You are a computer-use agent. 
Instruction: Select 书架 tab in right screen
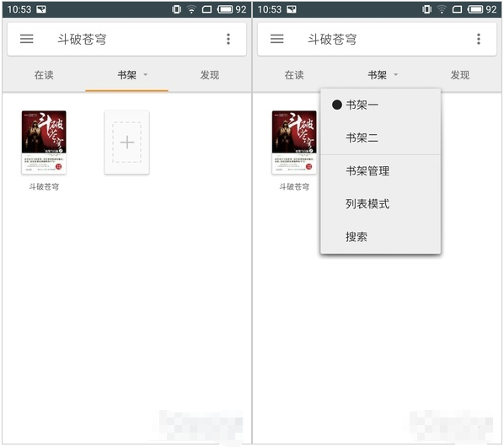377,75
